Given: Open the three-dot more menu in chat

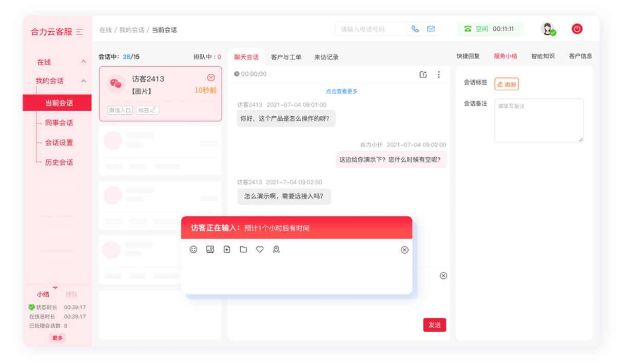Looking at the screenshot, I should pos(439,74).
